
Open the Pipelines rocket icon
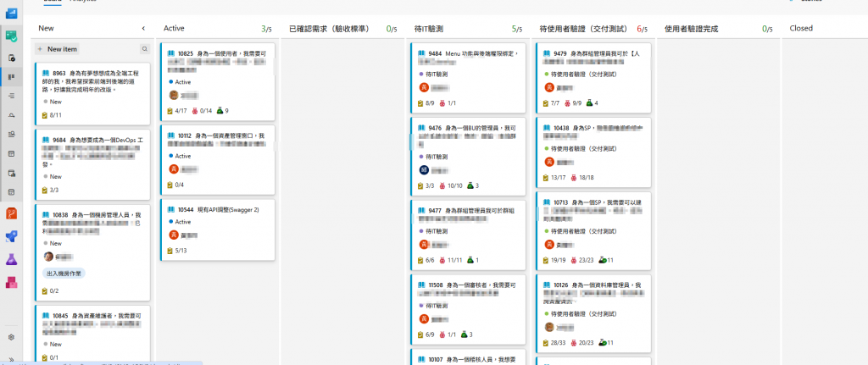(12, 236)
